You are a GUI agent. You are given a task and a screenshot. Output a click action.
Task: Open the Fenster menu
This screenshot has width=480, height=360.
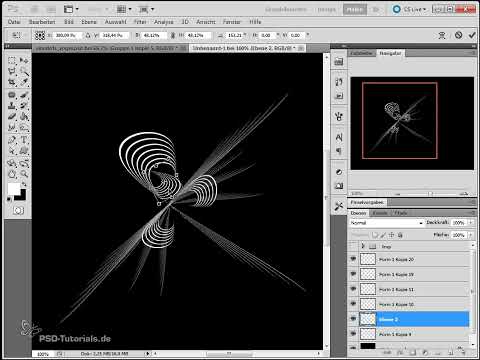click(232, 22)
